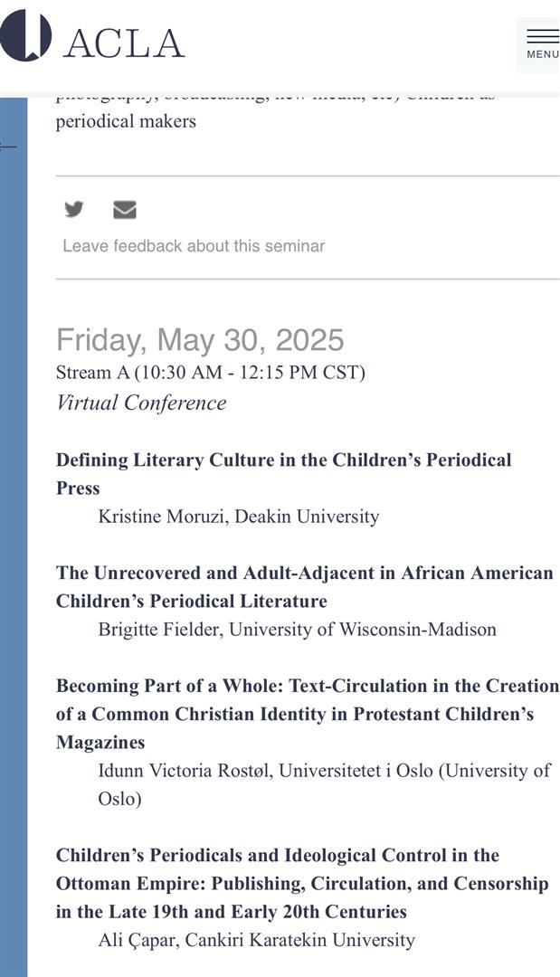Click the left arrow at sidebar edge
Image resolution: width=560 pixels, height=977 pixels.
(7, 147)
